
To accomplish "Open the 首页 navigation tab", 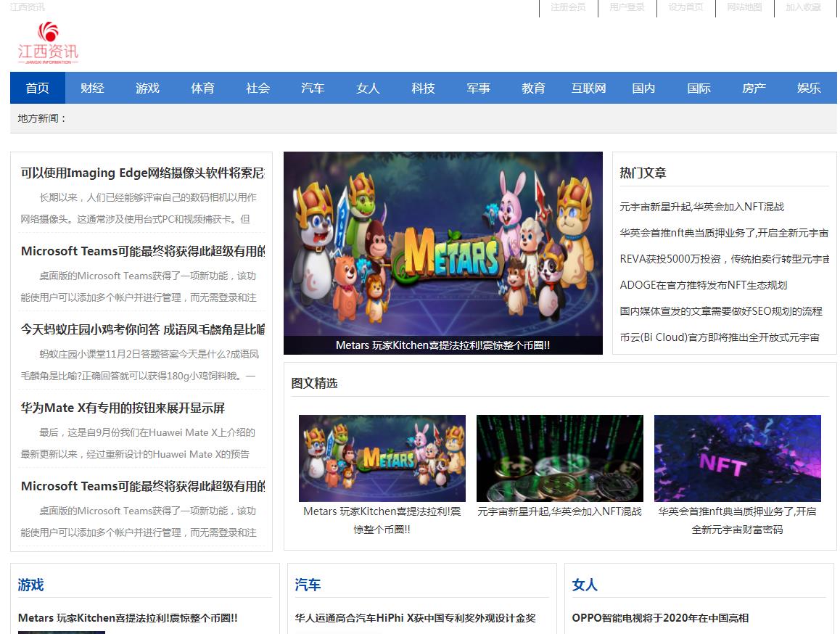I will [38, 88].
